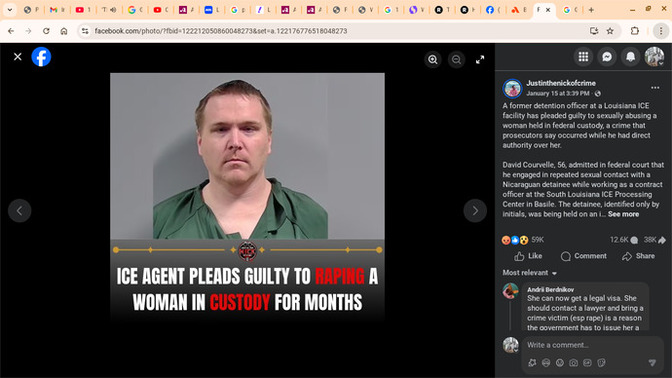672x378 pixels.
Task: Open the Chrome extensions puzzle icon
Action: (x=635, y=31)
